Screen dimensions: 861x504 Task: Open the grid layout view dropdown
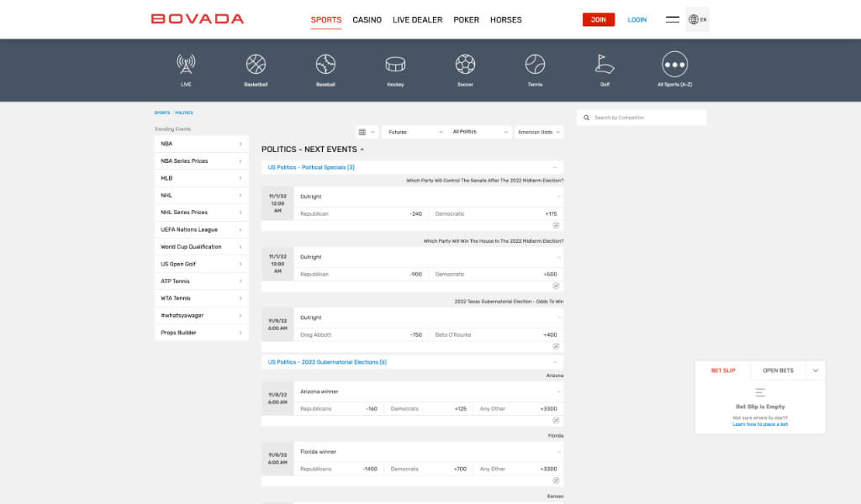pos(367,132)
